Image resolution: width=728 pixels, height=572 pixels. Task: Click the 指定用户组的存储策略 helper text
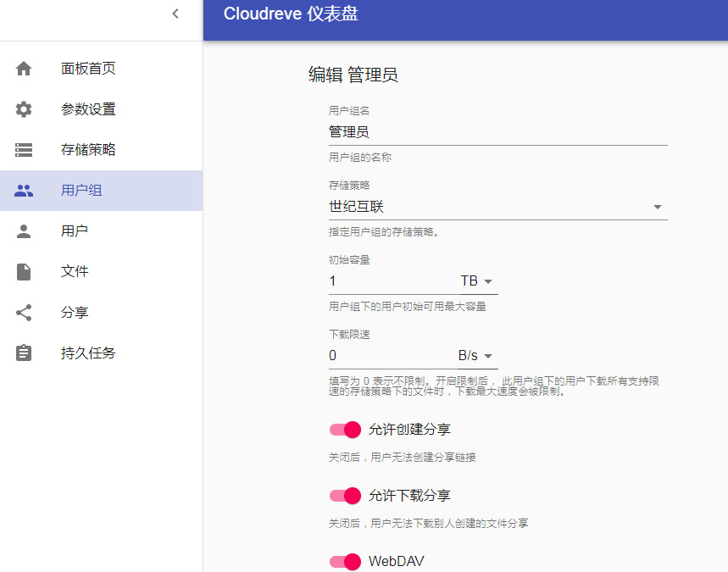384,232
